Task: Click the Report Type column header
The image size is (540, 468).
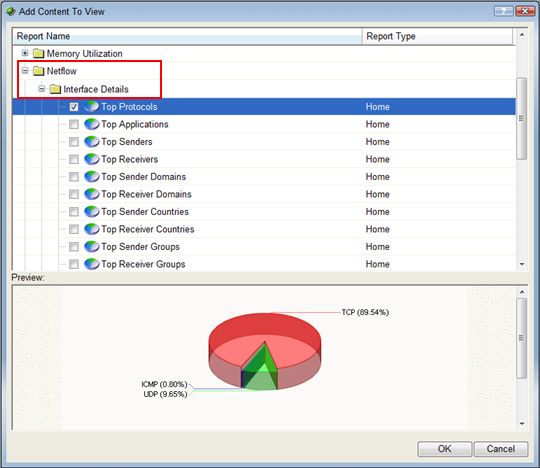Action: (x=437, y=36)
